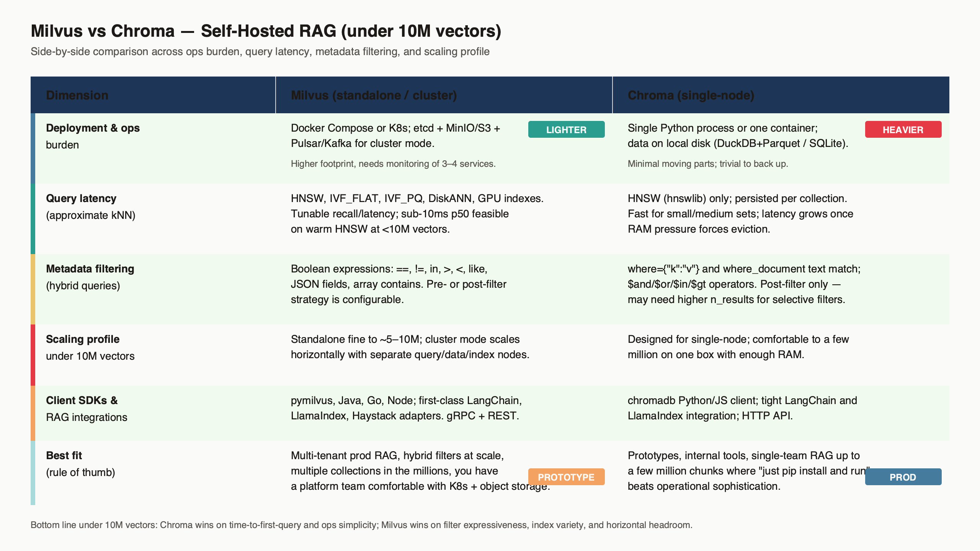This screenshot has width=980, height=551.
Task: Click Chroma text 'chromadb Python/JS client; tight LangChain and'
Action: pos(742,400)
